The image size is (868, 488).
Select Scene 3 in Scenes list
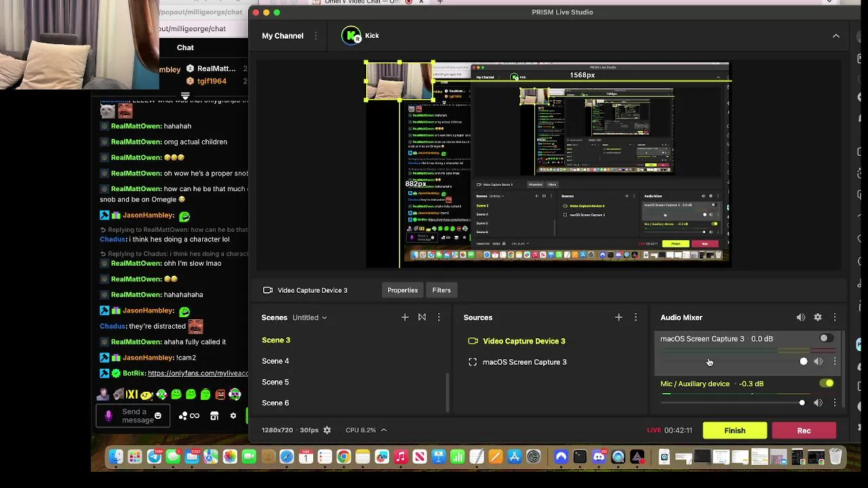tap(276, 340)
